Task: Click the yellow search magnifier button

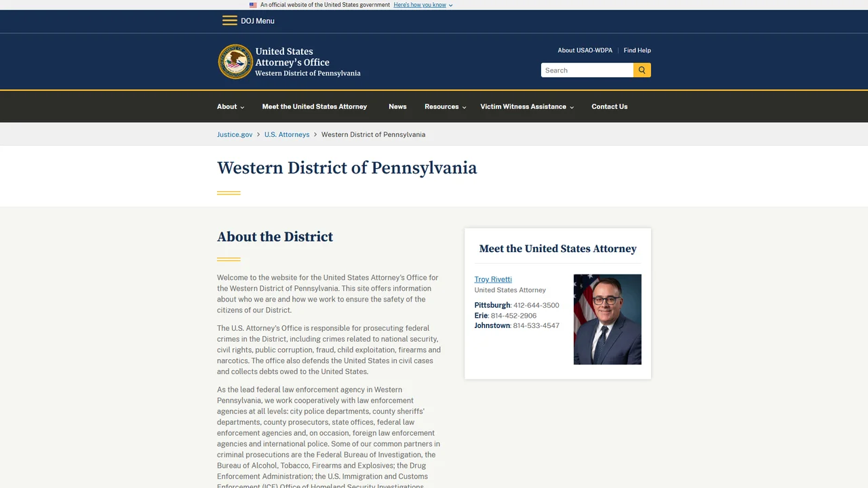Action: [642, 70]
